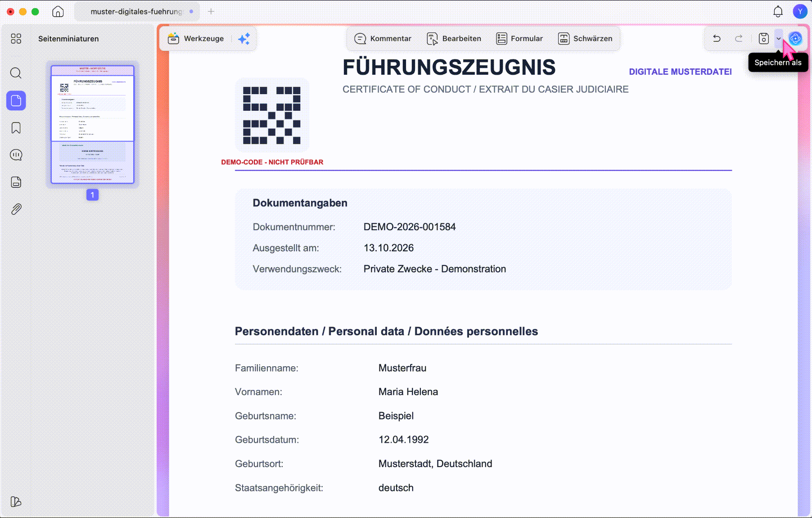This screenshot has height=518, width=812.
Task: Click the birth name Beispiel
Action: click(396, 416)
